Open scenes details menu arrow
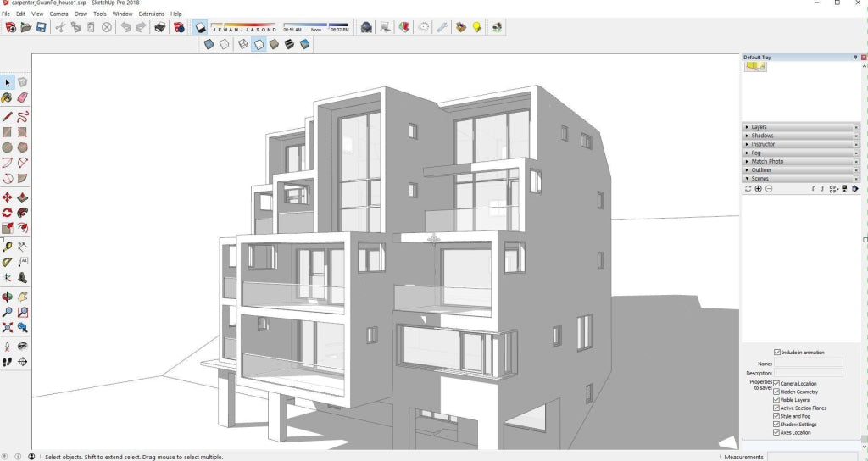 pos(854,189)
